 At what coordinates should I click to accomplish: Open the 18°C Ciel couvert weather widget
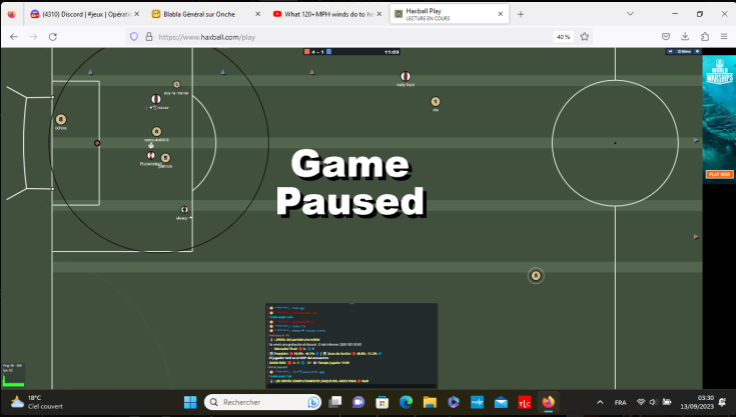37,402
